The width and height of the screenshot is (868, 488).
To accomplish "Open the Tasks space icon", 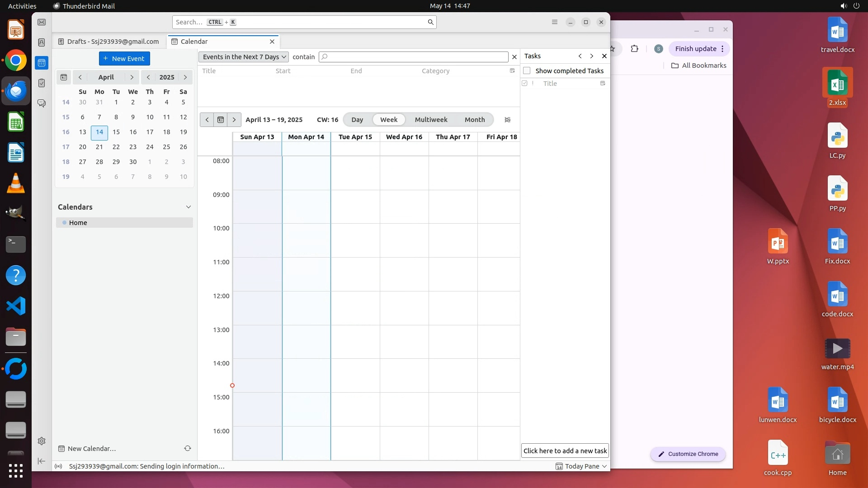I will point(42,83).
